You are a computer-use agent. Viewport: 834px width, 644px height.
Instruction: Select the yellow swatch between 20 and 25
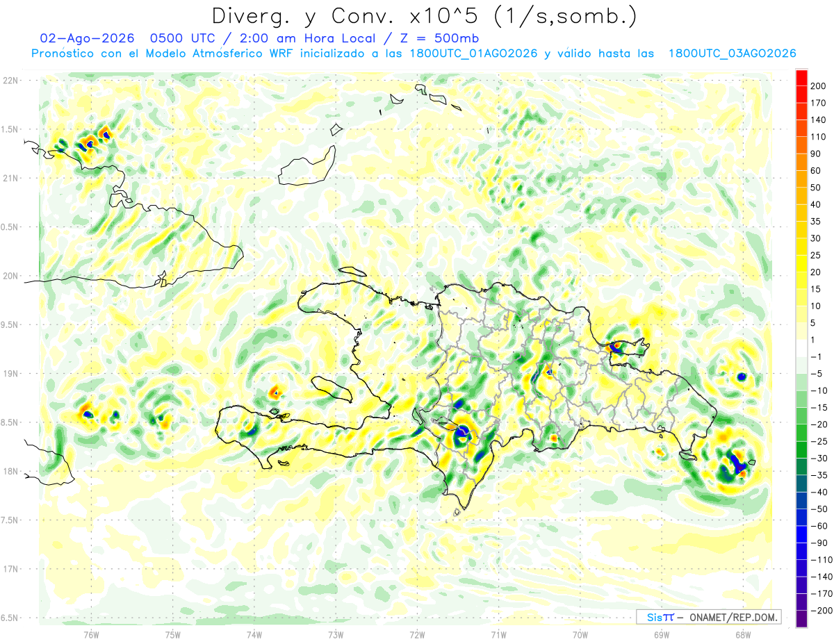(x=801, y=263)
